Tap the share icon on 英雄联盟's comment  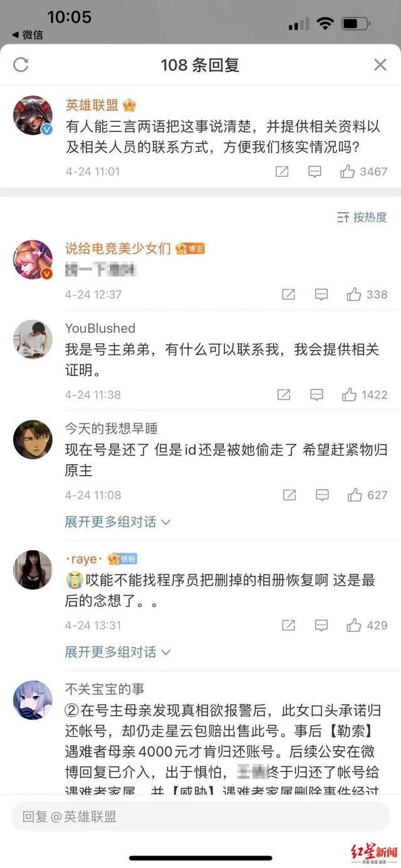[x=281, y=171]
